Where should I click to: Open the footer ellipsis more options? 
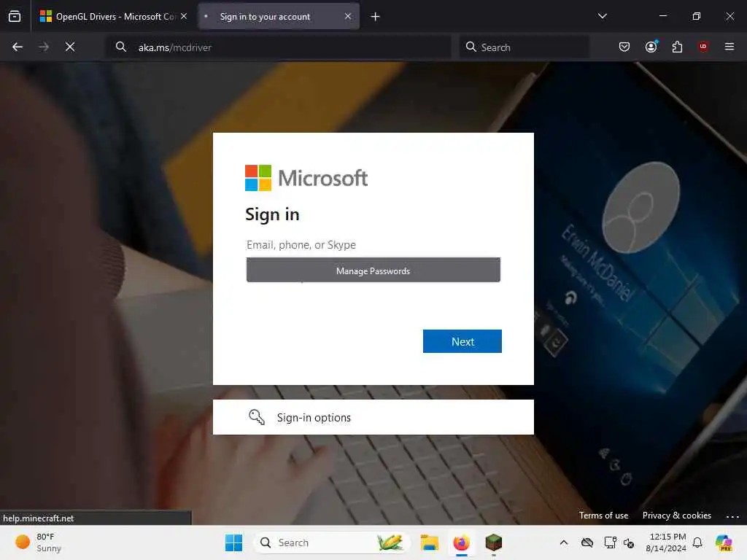(732, 516)
